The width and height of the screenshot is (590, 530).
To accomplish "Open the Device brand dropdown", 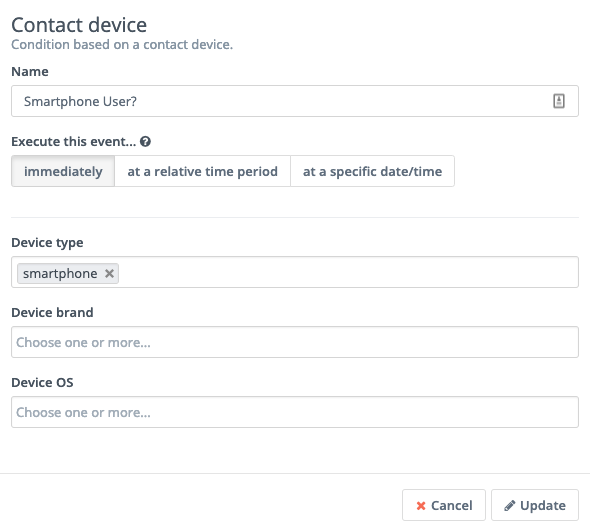I will [x=295, y=342].
